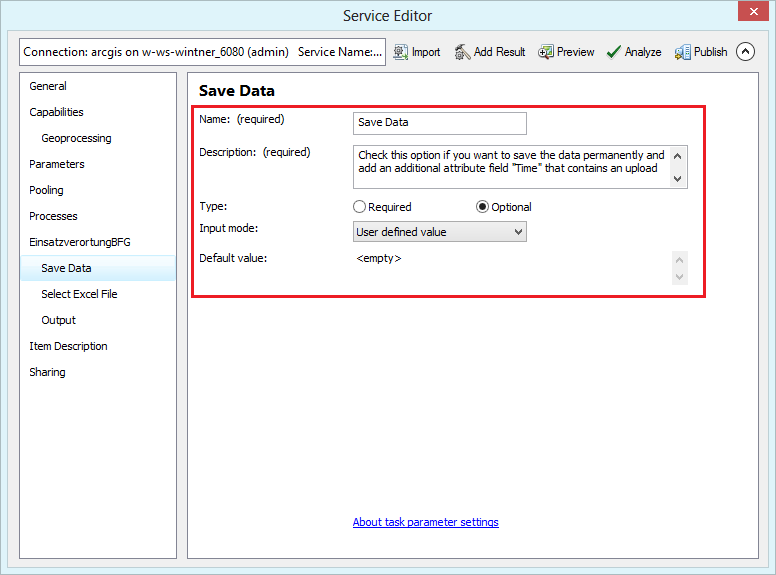Open the General section
The image size is (776, 575).
[48, 86]
